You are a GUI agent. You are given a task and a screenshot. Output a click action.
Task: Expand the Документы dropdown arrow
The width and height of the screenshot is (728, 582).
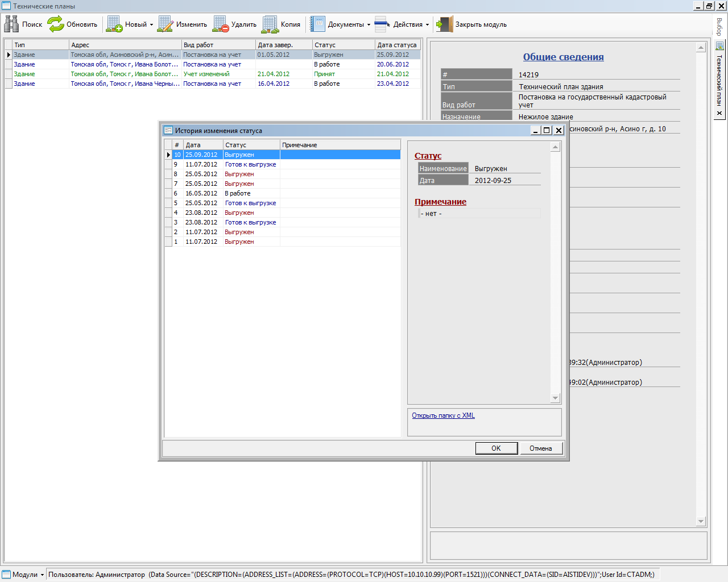[x=369, y=24]
